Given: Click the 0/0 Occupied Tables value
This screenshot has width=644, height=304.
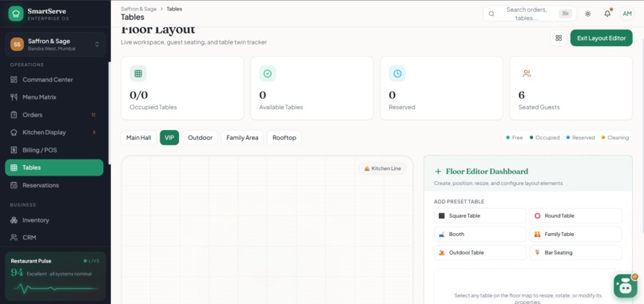Looking at the screenshot, I should [139, 95].
